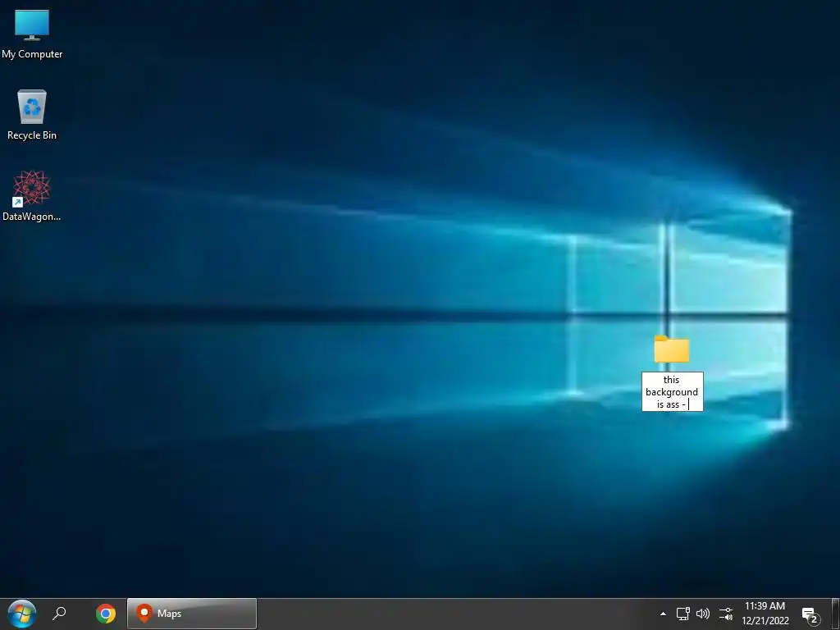Open the clock showing 11:39 AM
This screenshot has height=630, width=840.
[765, 606]
